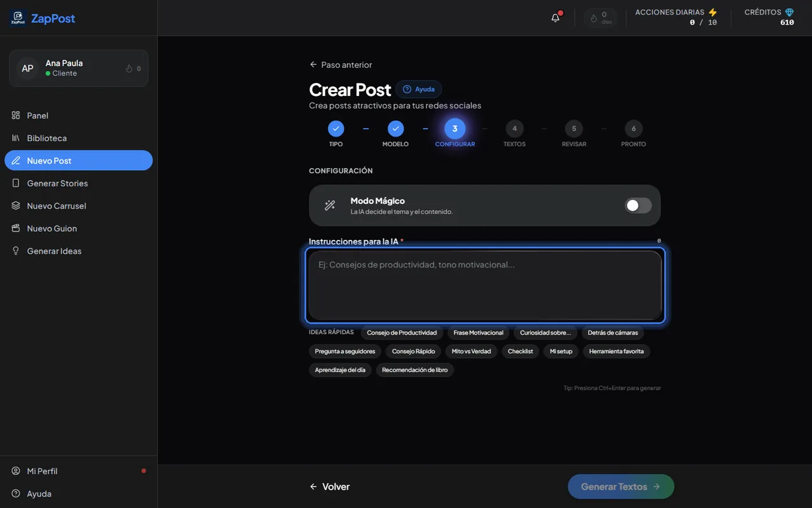812x508 pixels.
Task: Click the completed TIPO step checkmark
Action: pyautogui.click(x=336, y=129)
